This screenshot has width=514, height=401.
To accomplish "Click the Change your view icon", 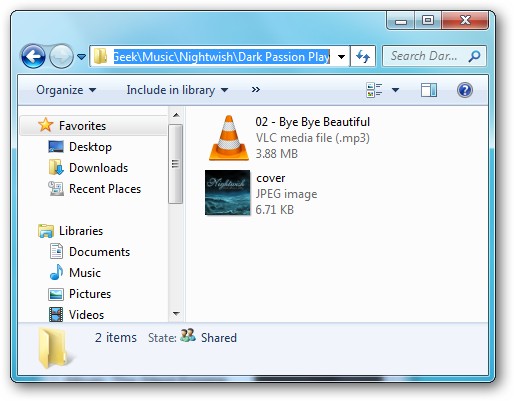I will click(374, 90).
